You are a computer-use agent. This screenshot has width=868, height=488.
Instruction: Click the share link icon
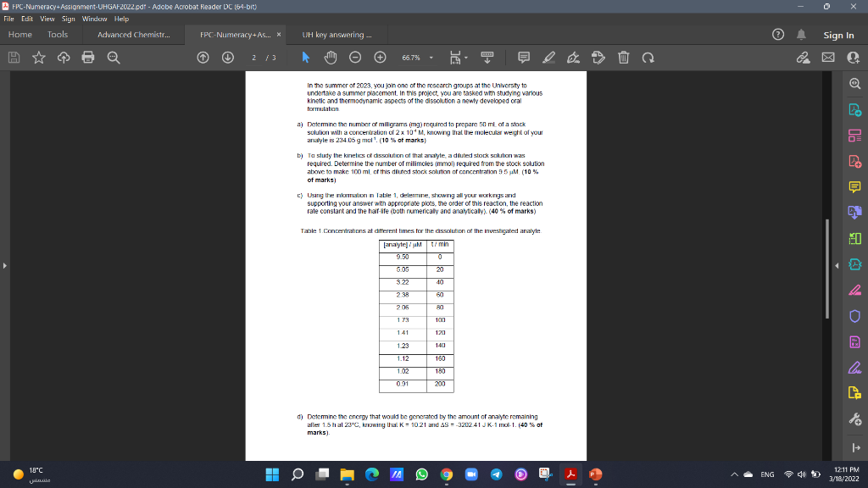(x=804, y=58)
